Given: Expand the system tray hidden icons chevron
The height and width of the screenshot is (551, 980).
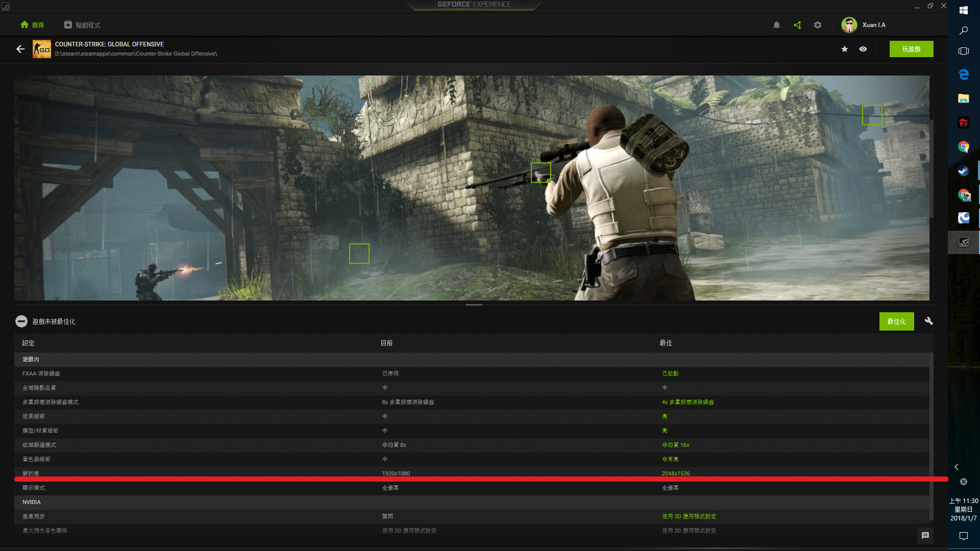Looking at the screenshot, I should (x=957, y=466).
